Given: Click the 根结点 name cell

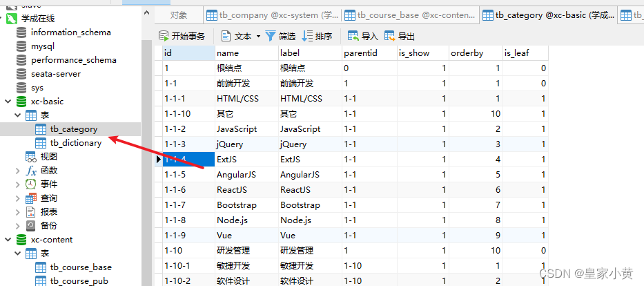Looking at the screenshot, I should point(246,68).
